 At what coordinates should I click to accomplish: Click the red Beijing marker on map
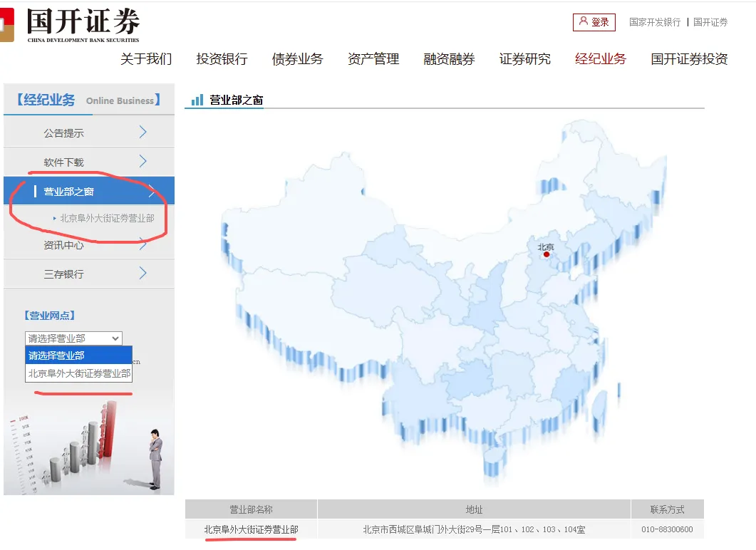(x=547, y=254)
